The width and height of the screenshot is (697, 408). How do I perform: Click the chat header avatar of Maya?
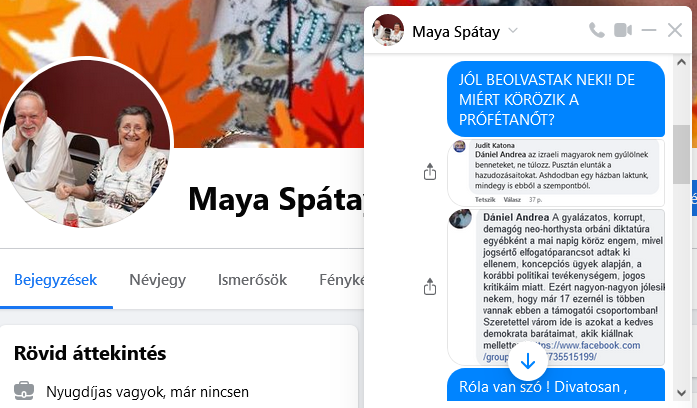coord(388,30)
